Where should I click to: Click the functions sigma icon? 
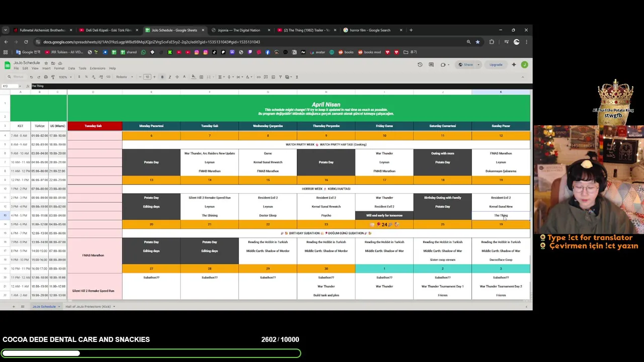pyautogui.click(x=297, y=77)
